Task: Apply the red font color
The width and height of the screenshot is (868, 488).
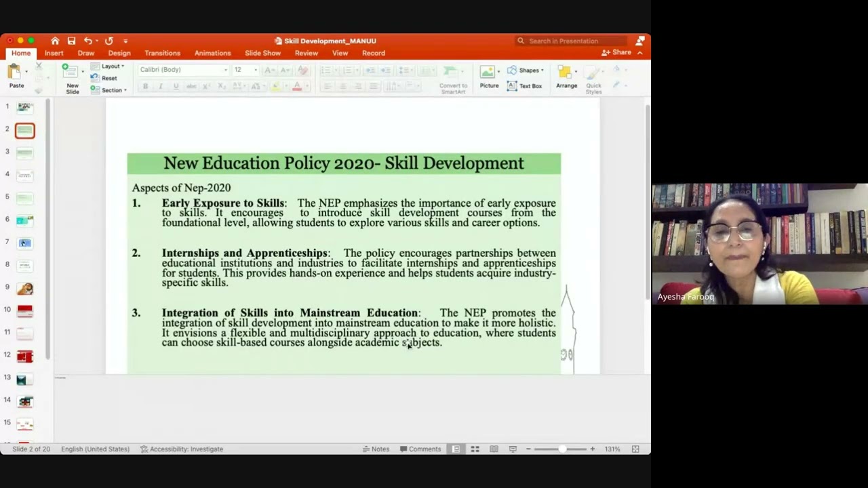Action: point(296,86)
